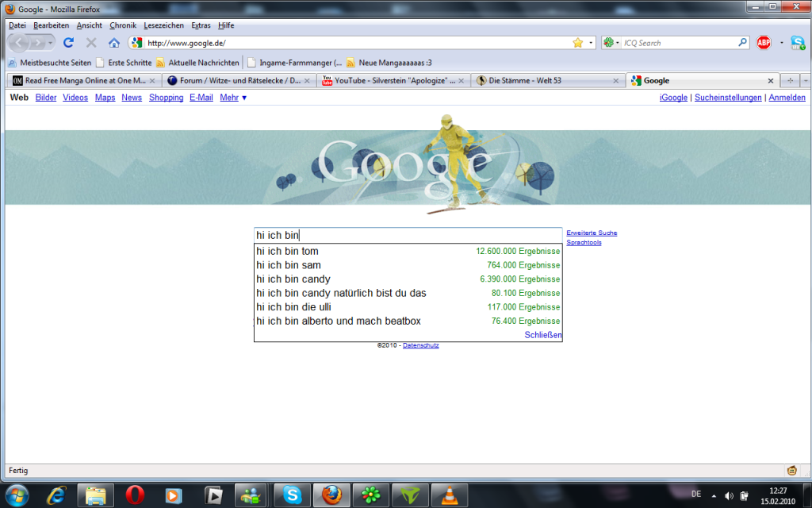
Task: Open the Erweiterte Suche link
Action: 592,233
